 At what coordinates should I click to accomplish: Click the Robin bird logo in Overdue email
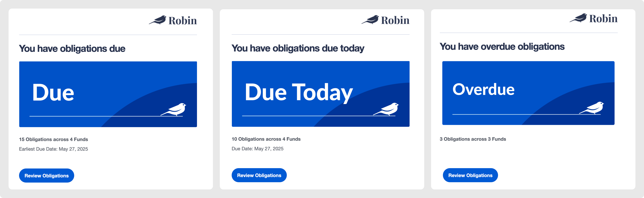click(x=578, y=18)
